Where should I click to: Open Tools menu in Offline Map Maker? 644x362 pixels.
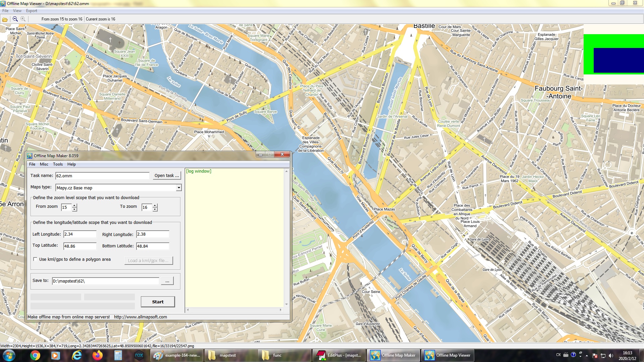coord(58,164)
